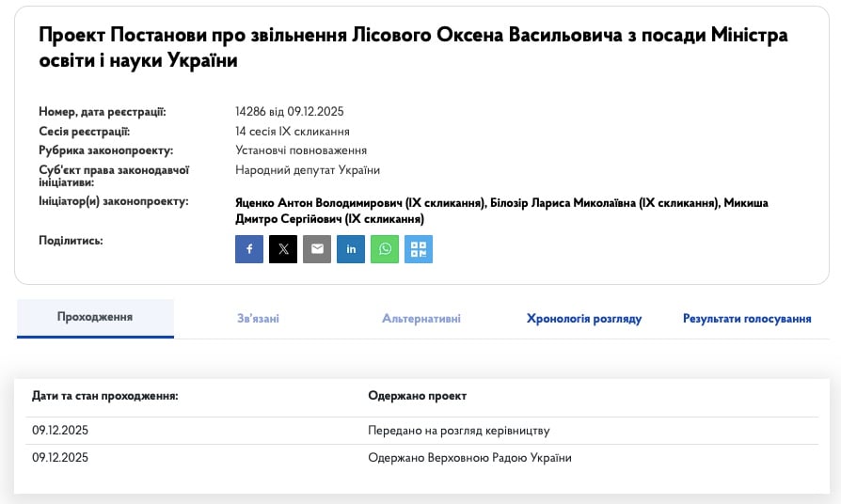841x504 pixels.
Task: Click the Номер, дата реєстрації label
Action: click(103, 112)
